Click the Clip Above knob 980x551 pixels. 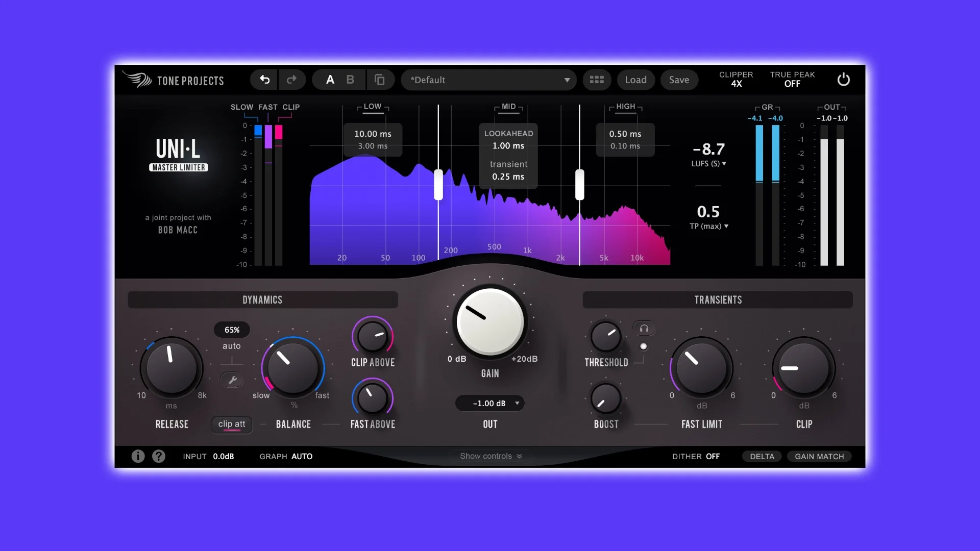pos(373,337)
